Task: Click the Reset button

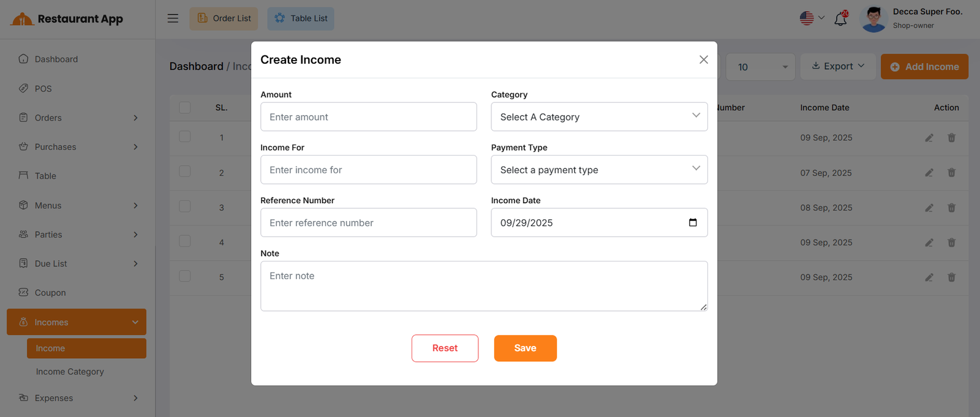Action: point(445,348)
